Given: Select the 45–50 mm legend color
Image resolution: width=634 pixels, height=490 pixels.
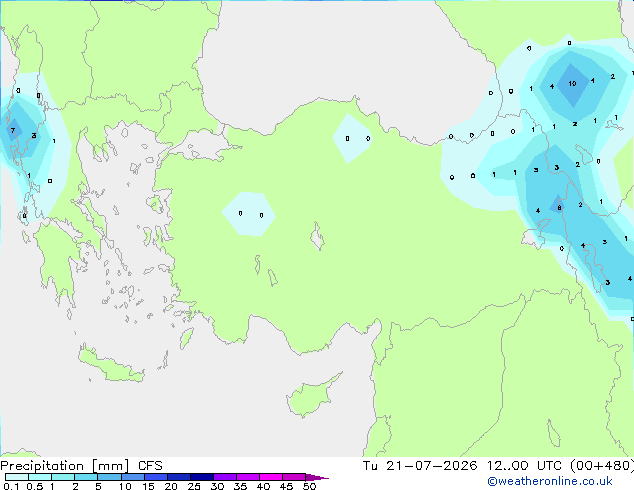Looking at the screenshot, I should [x=294, y=477].
